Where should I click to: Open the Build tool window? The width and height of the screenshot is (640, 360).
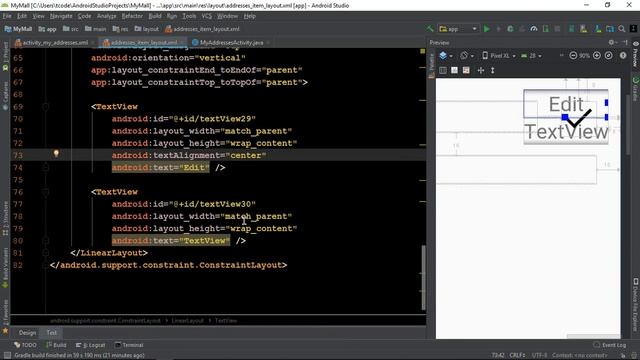point(56,345)
